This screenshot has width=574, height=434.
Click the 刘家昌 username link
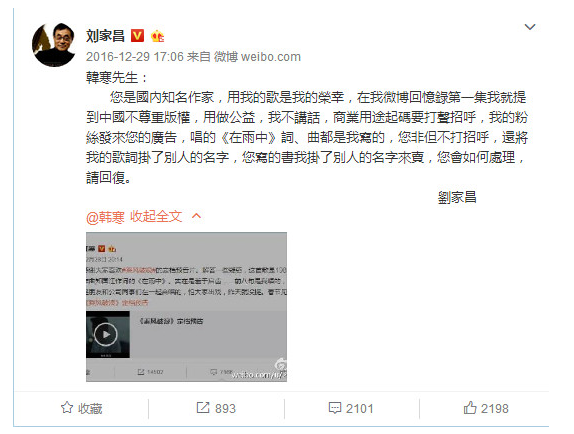pyautogui.click(x=105, y=36)
